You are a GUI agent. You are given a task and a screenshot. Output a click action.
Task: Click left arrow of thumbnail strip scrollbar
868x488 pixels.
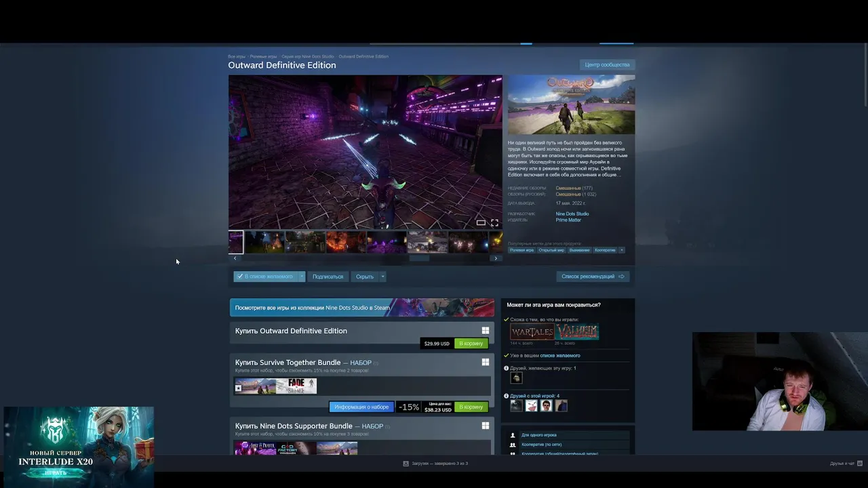(235, 258)
